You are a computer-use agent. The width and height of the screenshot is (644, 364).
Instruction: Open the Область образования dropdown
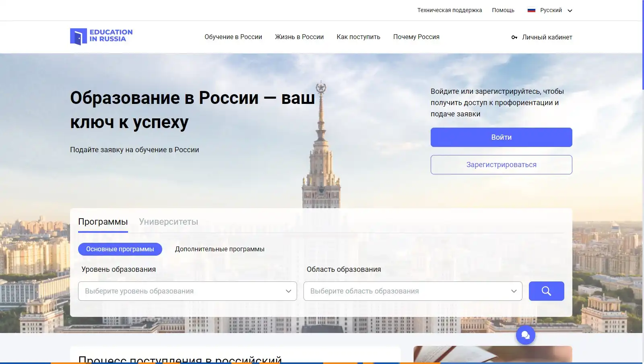413,291
